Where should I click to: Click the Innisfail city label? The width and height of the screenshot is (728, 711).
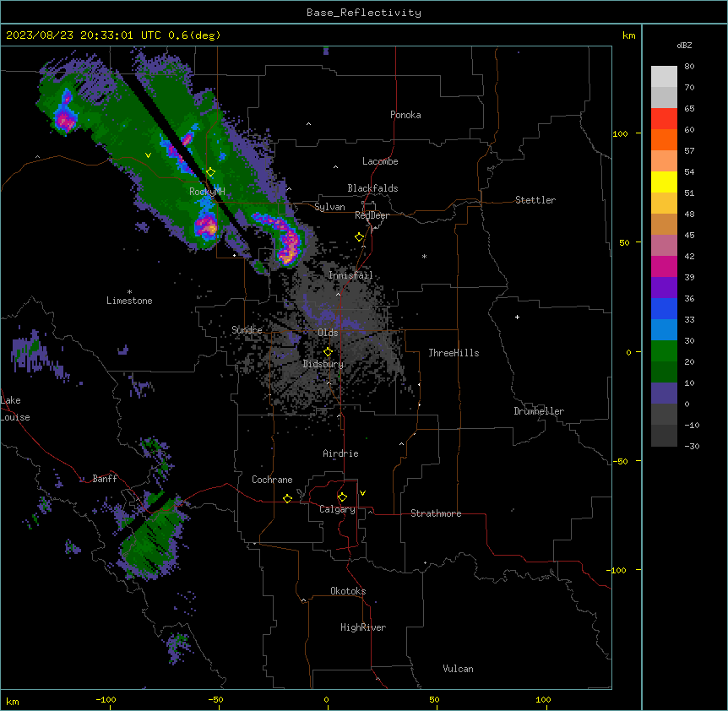point(350,275)
